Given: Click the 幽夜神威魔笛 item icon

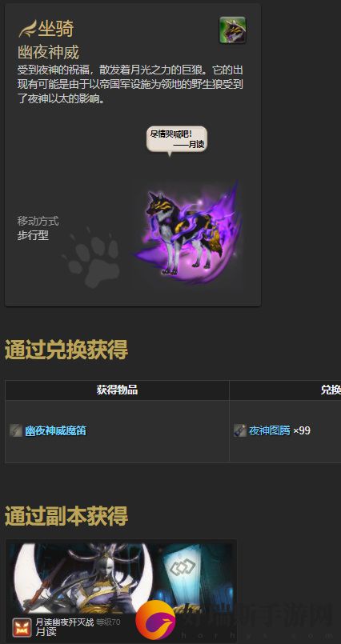Looking at the screenshot, I should (x=16, y=430).
